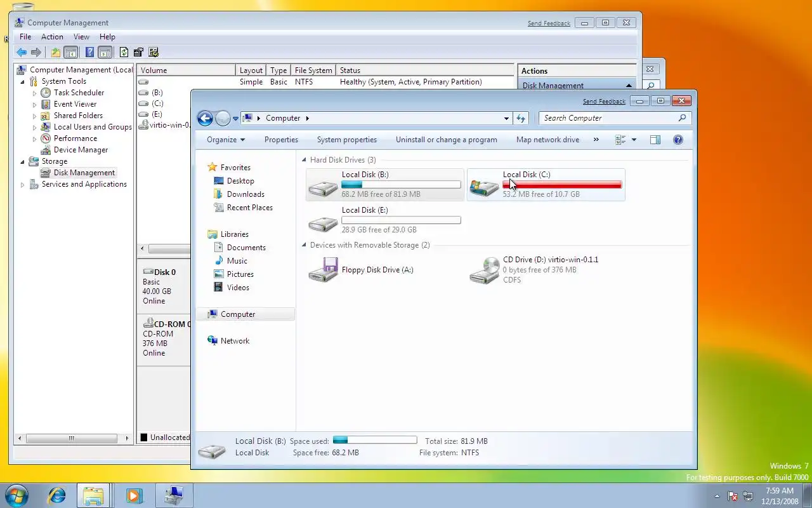Image resolution: width=812 pixels, height=508 pixels.
Task: Click the File System column header
Action: 313,70
